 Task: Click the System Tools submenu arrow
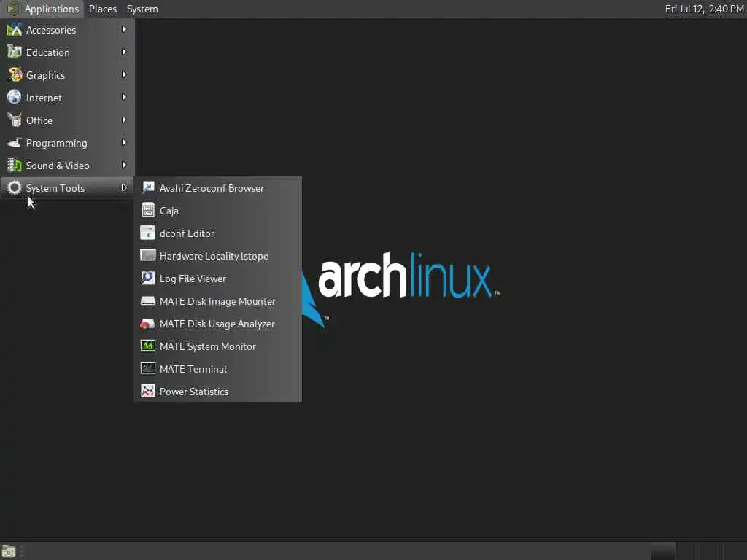click(x=124, y=187)
